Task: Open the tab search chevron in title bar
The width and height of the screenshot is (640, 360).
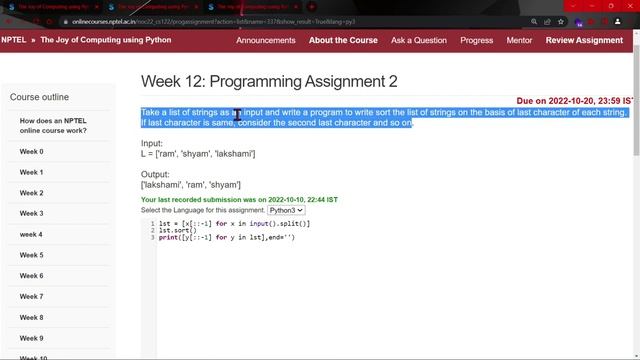Action: (x=573, y=6)
